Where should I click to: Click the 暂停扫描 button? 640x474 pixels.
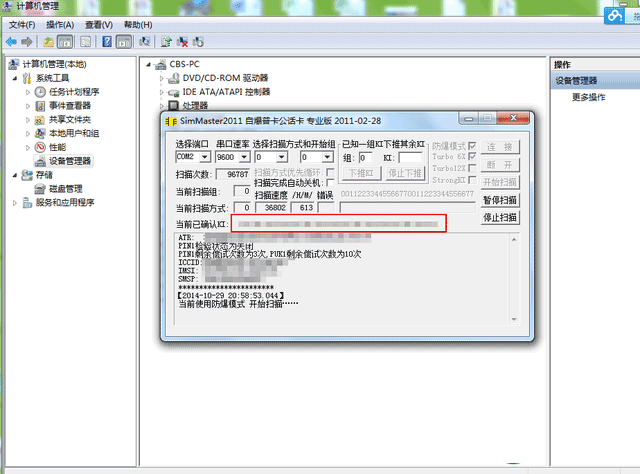[500, 200]
